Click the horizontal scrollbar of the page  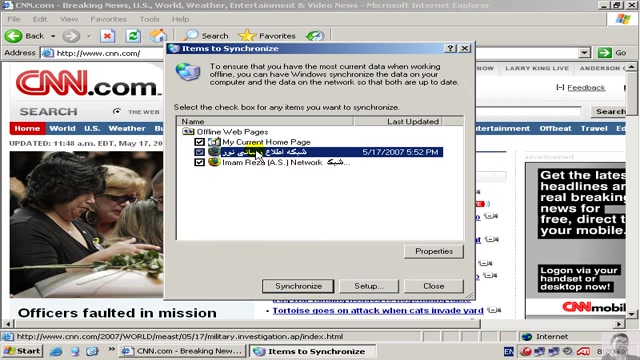(248, 324)
